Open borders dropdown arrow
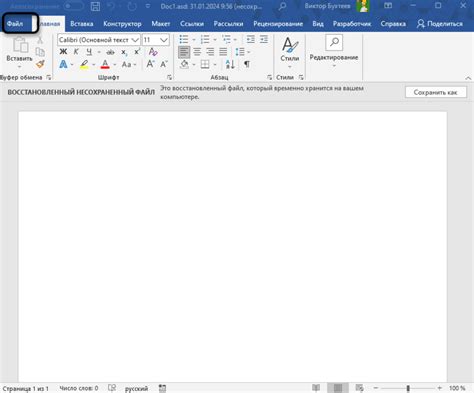Screen dimensions: 474x393 coord(215,65)
